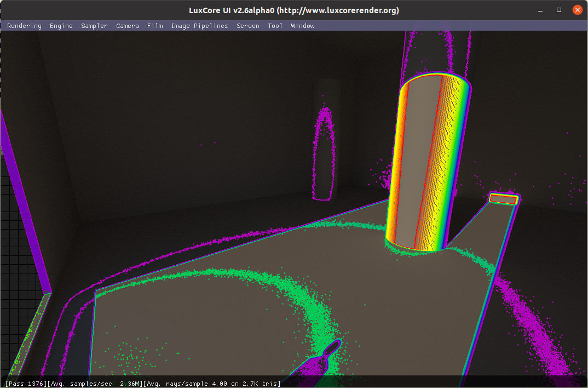Minimize the LuxCore UI window
Screen dimensions: 588x388
click(541, 10)
